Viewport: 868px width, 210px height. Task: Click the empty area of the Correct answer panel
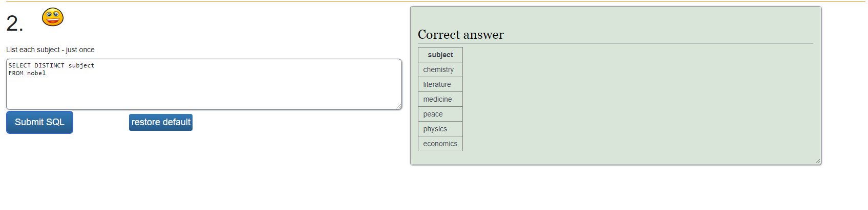point(640,102)
